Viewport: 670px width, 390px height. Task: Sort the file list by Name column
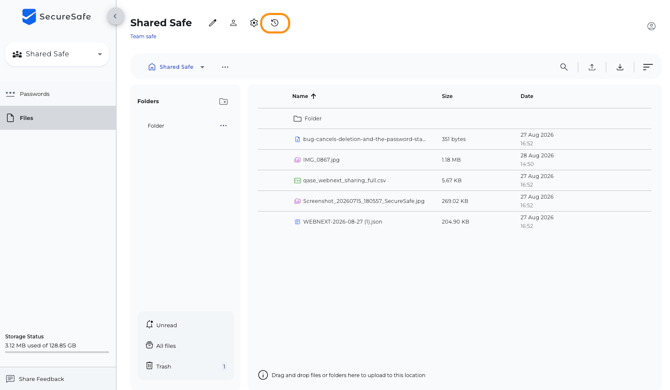(x=304, y=96)
